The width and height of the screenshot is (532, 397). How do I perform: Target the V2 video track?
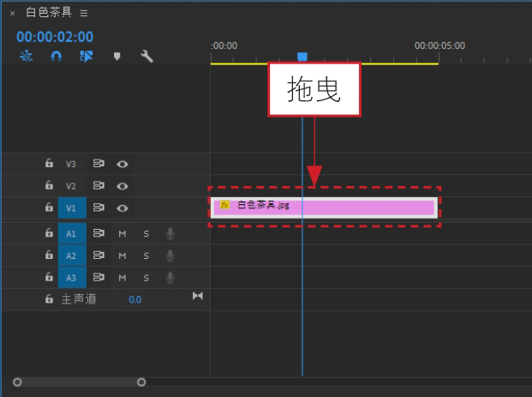pos(71,186)
